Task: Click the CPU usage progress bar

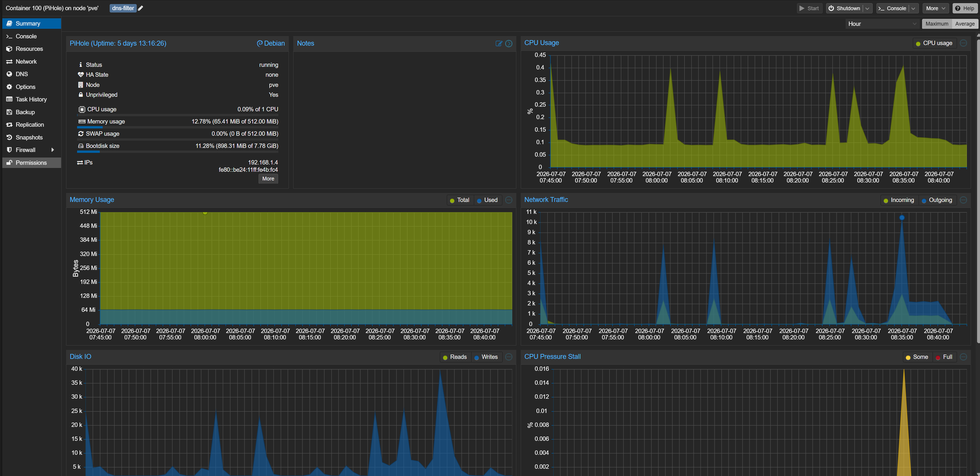Action: pyautogui.click(x=177, y=115)
